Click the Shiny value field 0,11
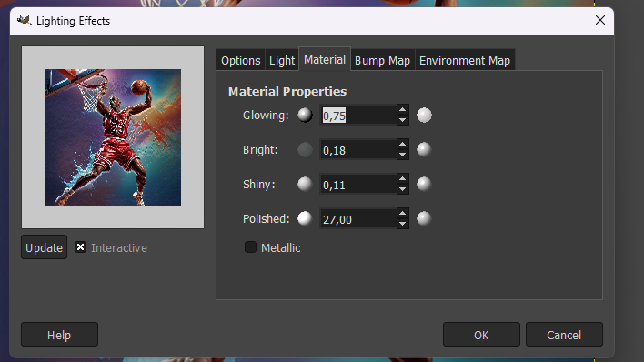Viewport: 644px width, 362px height. pos(358,184)
